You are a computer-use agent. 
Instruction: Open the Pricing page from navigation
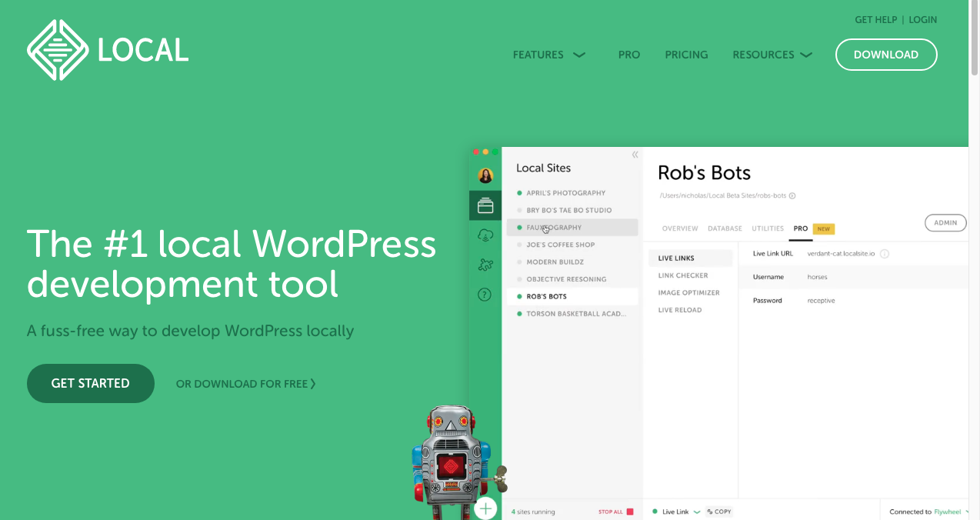[x=686, y=55]
